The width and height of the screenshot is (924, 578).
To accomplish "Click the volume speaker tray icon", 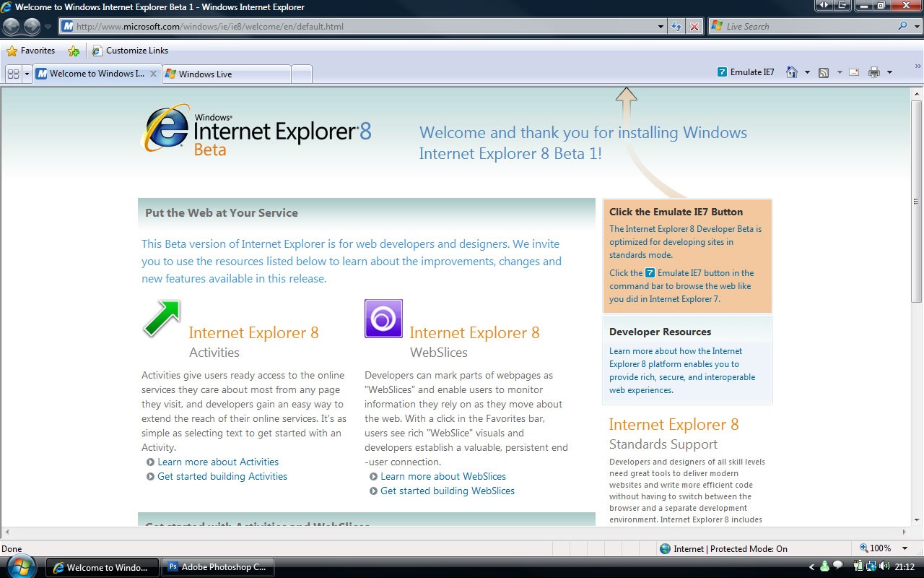I will 884,567.
